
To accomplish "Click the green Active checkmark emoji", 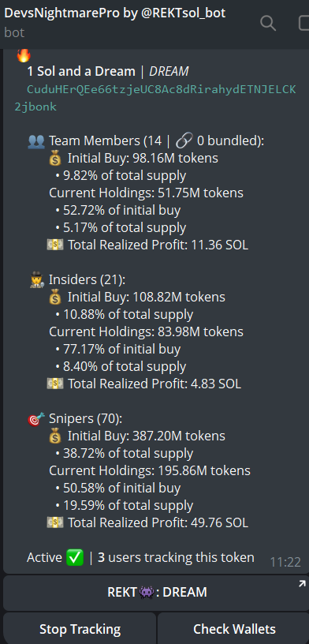I will click(x=75, y=558).
